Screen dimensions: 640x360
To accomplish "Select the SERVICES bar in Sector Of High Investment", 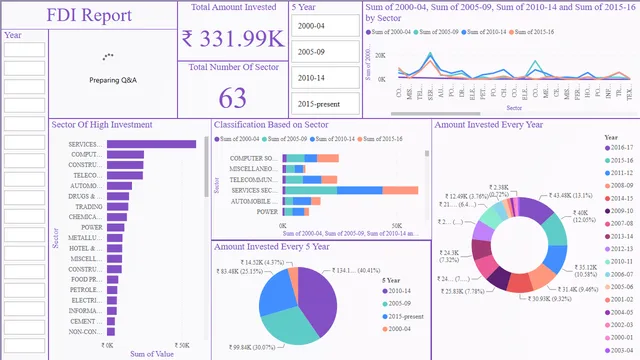I will tap(151, 144).
